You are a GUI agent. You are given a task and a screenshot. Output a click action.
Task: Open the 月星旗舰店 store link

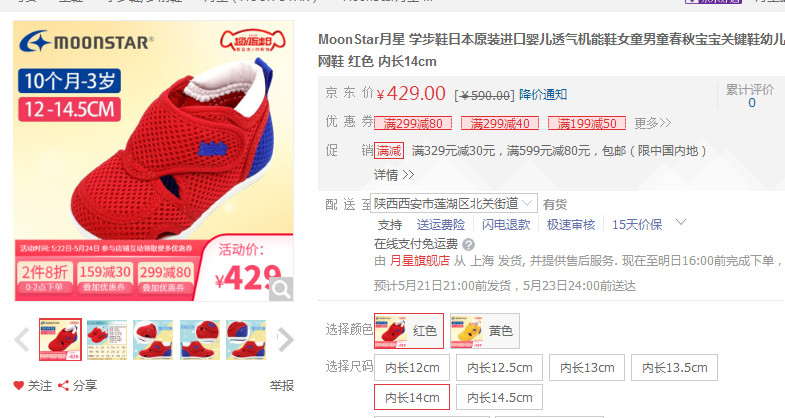coord(420,261)
